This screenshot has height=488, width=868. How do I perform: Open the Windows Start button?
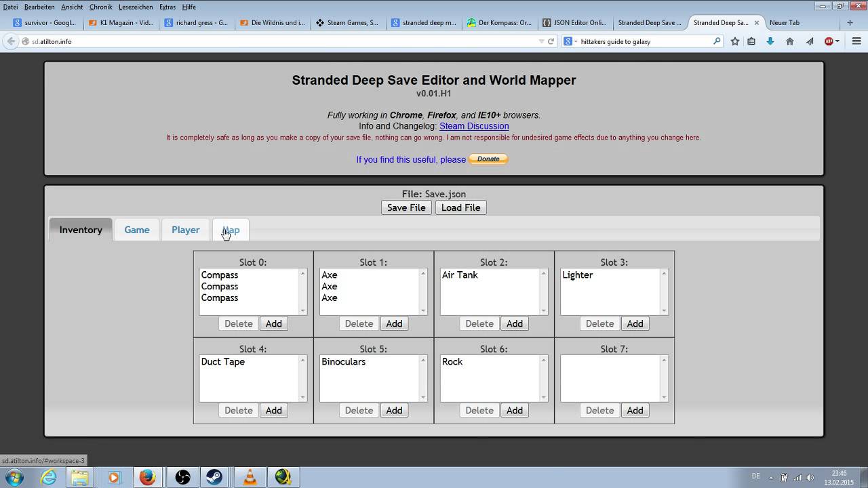tap(14, 477)
